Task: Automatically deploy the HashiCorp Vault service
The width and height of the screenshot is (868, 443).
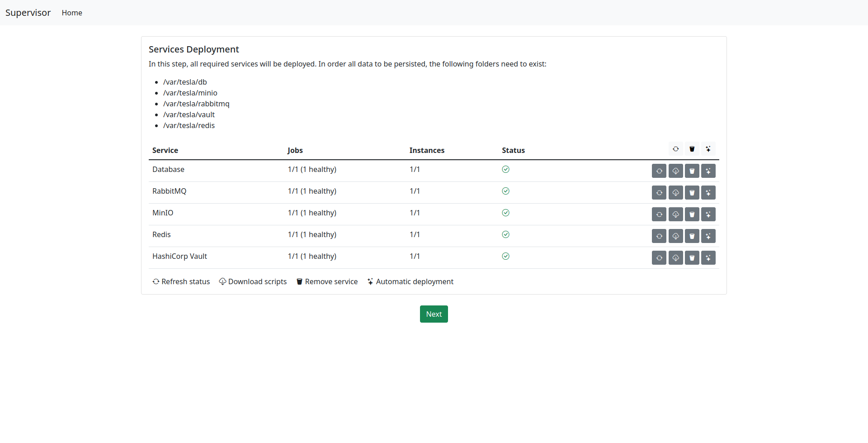Action: point(708,258)
